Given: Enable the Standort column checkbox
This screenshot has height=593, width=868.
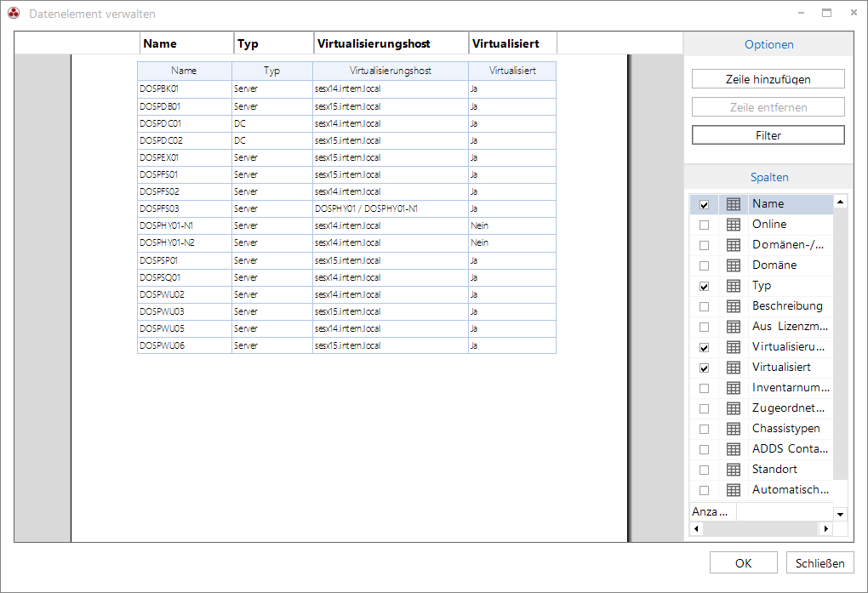Looking at the screenshot, I should click(704, 470).
